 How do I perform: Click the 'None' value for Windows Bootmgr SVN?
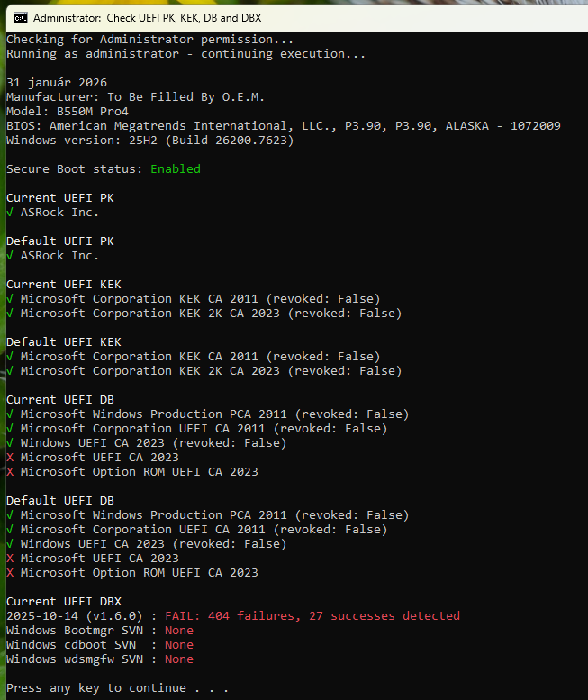pyautogui.click(x=179, y=631)
